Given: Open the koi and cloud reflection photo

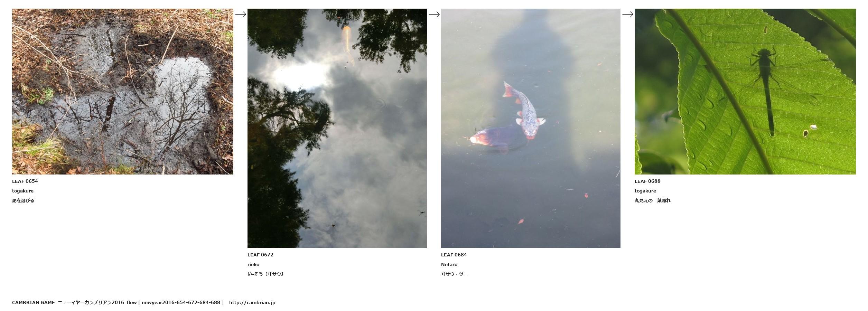Looking at the screenshot, I should tap(337, 128).
